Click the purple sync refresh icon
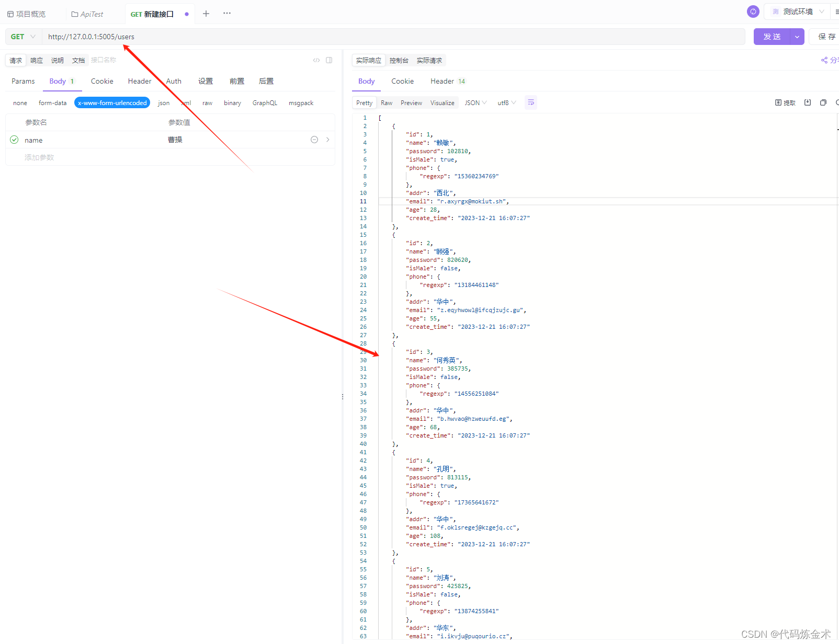The height and width of the screenshot is (644, 839). tap(753, 11)
